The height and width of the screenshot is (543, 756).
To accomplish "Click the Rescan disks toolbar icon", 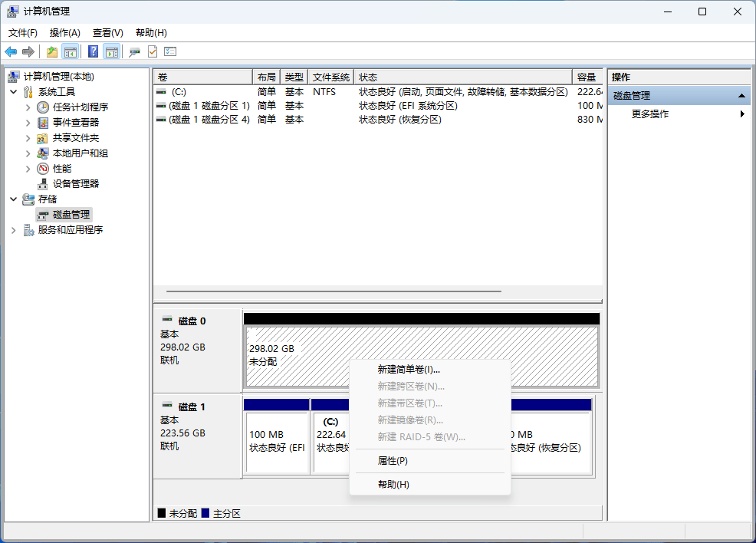I will (135, 52).
